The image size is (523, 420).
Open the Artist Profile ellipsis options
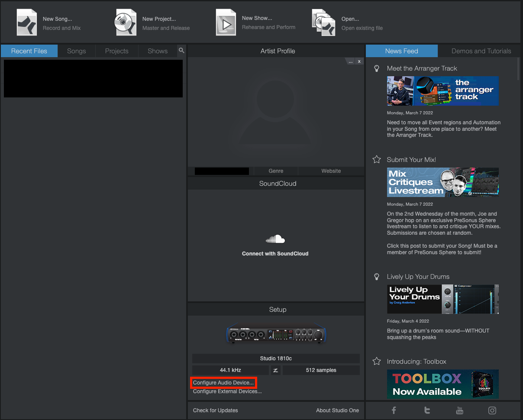tap(351, 61)
